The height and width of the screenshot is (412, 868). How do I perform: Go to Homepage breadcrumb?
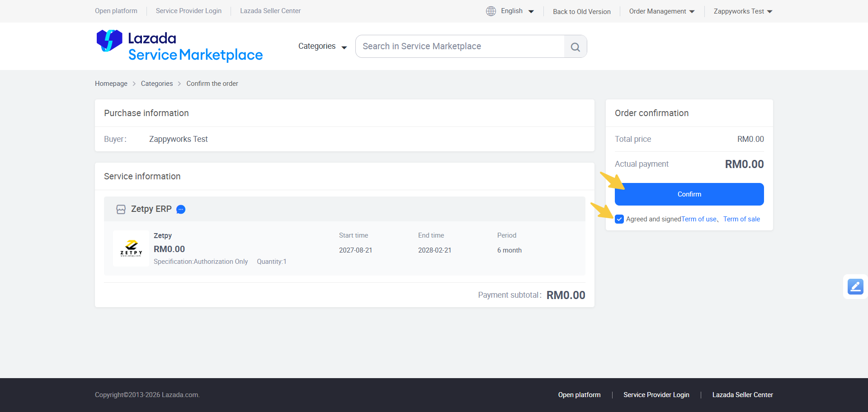pyautogui.click(x=111, y=84)
